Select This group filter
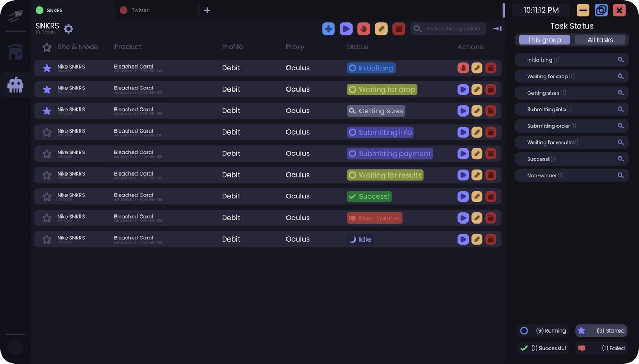The width and height of the screenshot is (639, 364). point(544,40)
